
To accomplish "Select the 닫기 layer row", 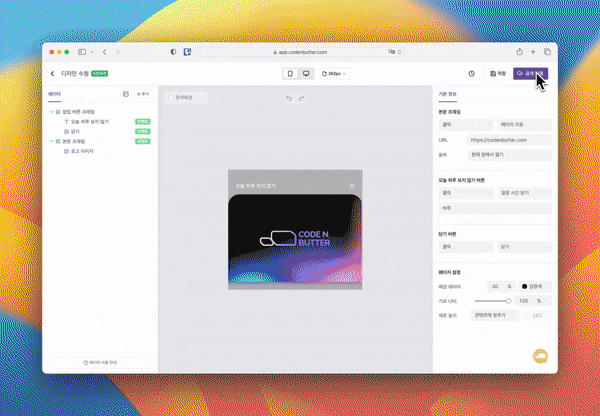I will tap(99, 131).
